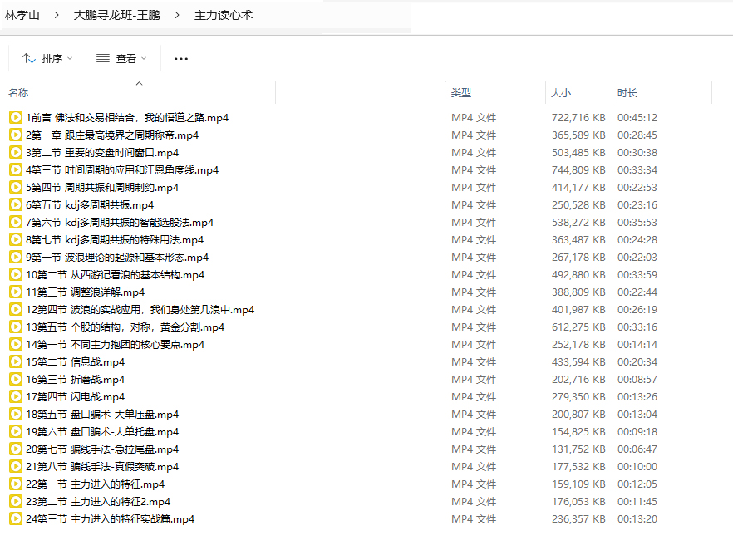The height and width of the screenshot is (560, 733).
Task: Sort by the 时长 column header
Action: (627, 93)
